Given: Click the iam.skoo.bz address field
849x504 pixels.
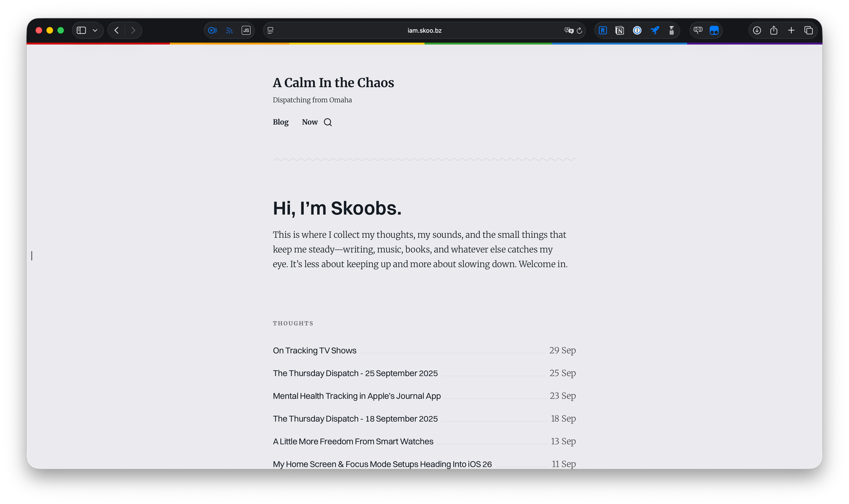Looking at the screenshot, I should pos(424,31).
